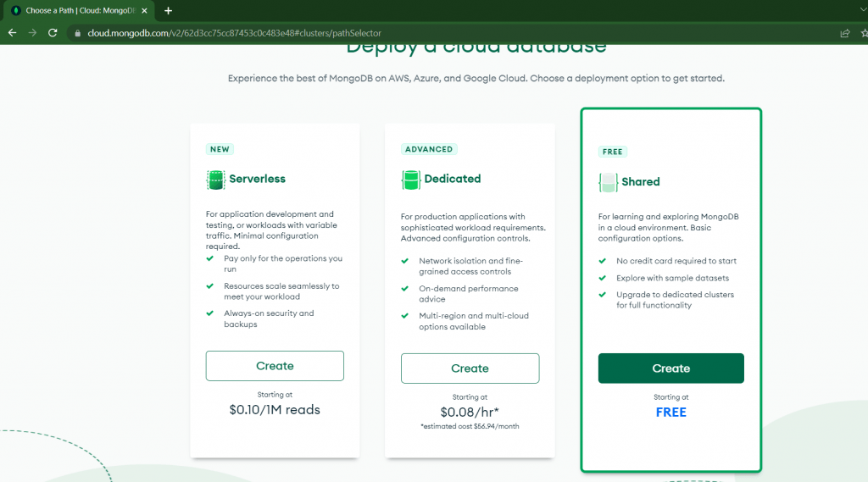Select the Shared database icon

tap(608, 182)
